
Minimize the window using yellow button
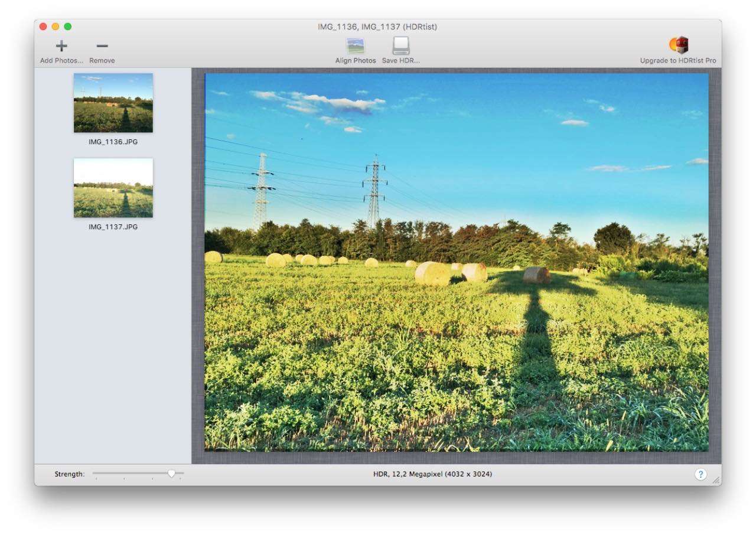pyautogui.click(x=56, y=27)
